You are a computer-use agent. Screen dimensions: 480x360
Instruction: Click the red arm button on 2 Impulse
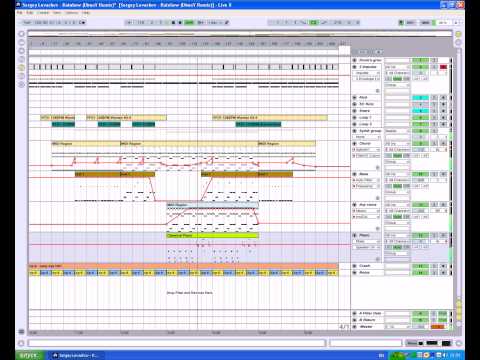click(x=443, y=67)
